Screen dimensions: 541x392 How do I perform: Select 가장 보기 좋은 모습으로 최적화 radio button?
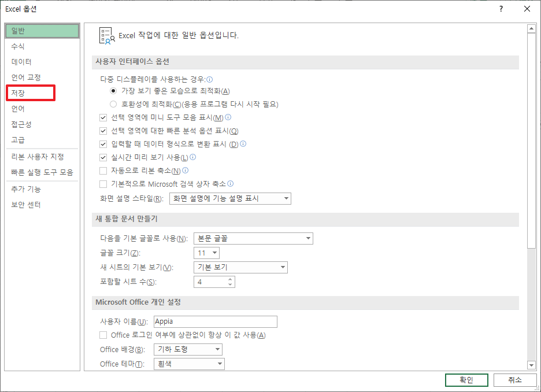(113, 91)
